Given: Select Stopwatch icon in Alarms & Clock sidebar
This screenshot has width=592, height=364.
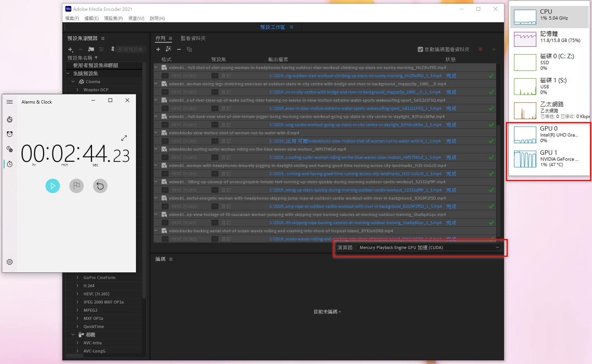Looking at the screenshot, I should pyautogui.click(x=10, y=164).
